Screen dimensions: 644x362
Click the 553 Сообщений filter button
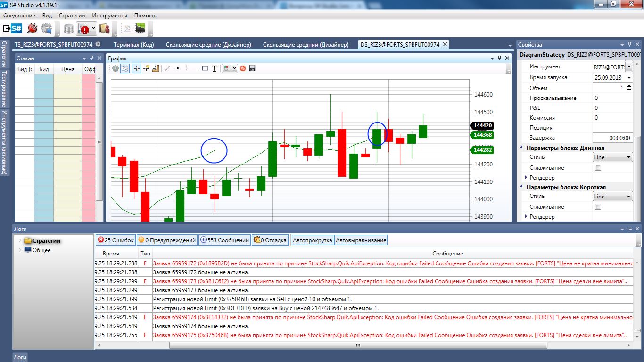click(224, 240)
